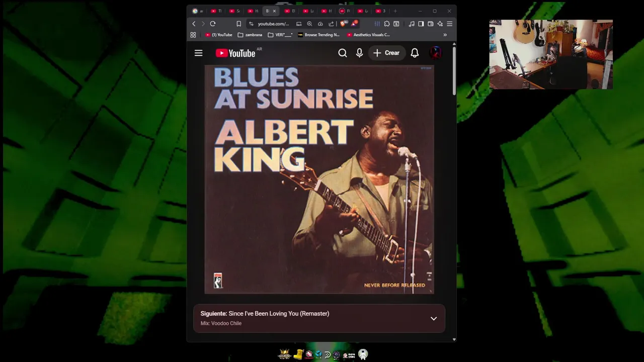Open media controls via the music note icon
This screenshot has height=362, width=644.
(411, 24)
